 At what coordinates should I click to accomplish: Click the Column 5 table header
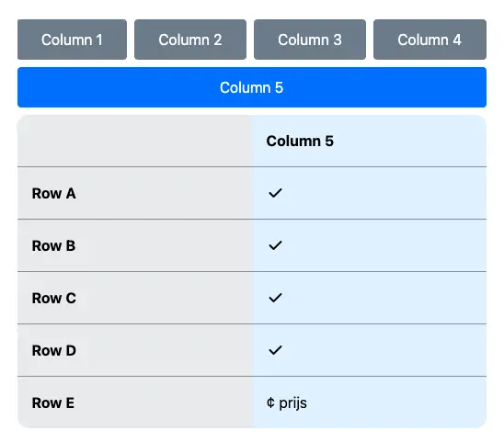coord(300,141)
